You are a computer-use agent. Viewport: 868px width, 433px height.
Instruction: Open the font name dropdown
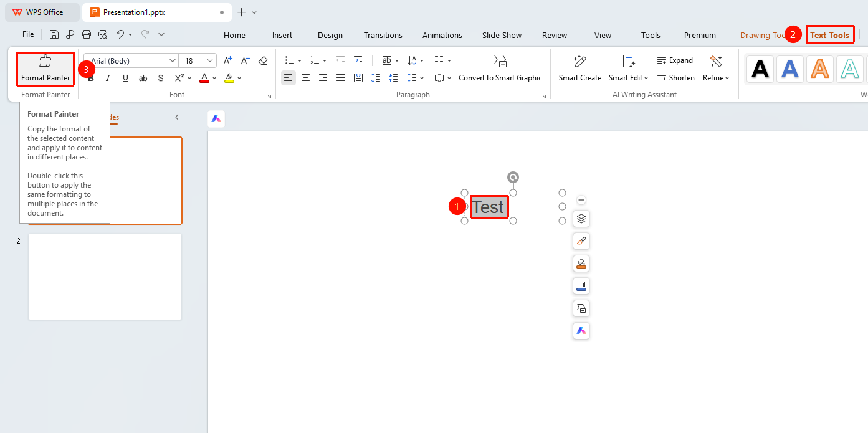(173, 60)
